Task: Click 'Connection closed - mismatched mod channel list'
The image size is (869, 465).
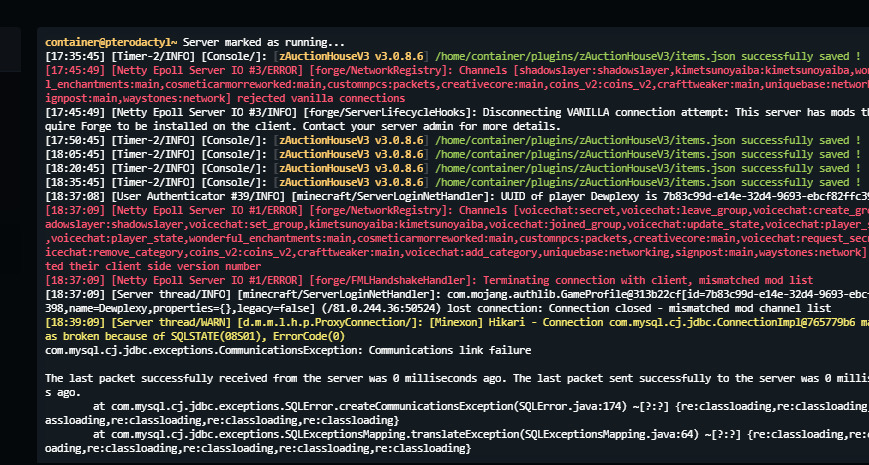Action: (x=690, y=308)
